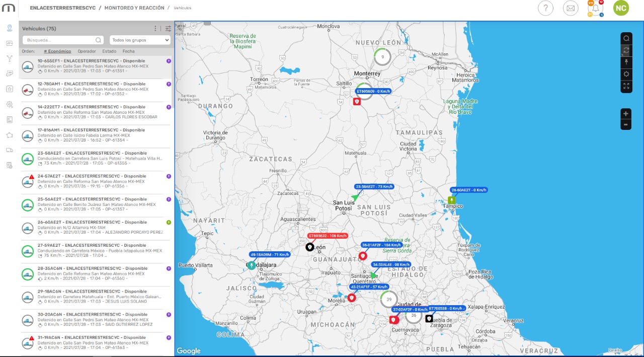The image size is (644, 357).
Task: Click the MONITOREO Y REACCIÓN breadcrumb
Action: click(x=134, y=8)
